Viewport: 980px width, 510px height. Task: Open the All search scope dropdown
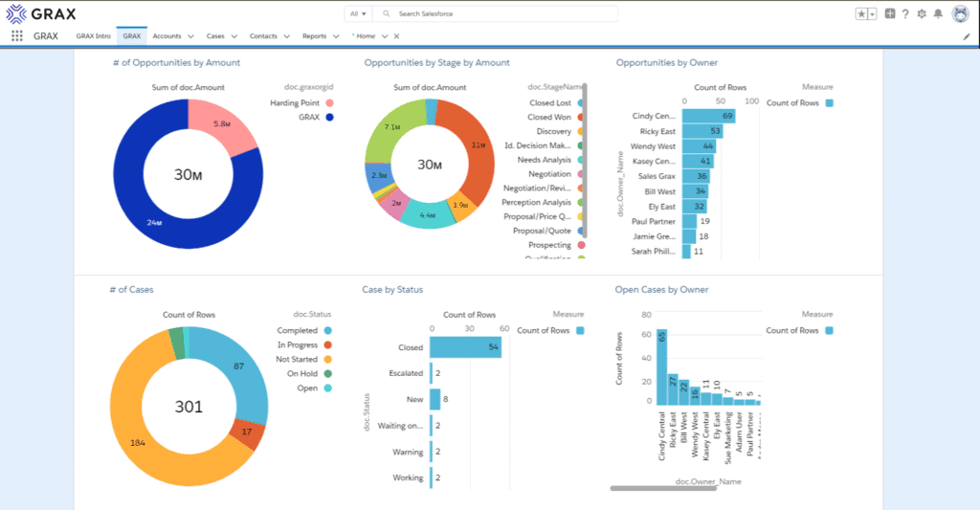click(358, 13)
